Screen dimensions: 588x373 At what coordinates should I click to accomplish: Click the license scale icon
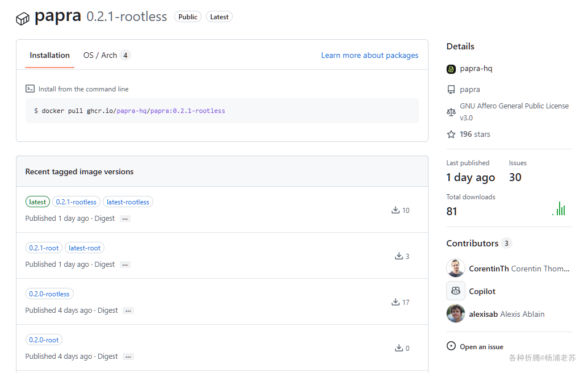tap(451, 112)
